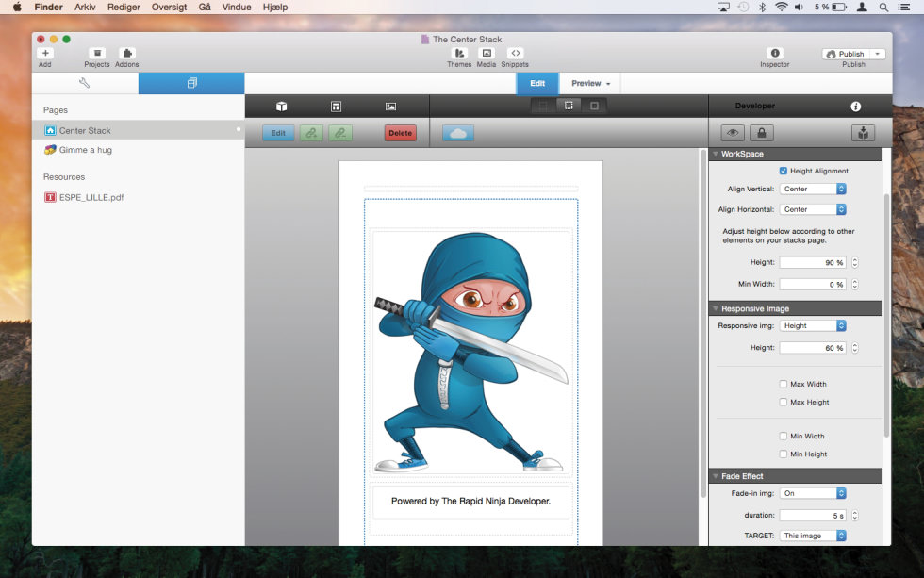Select the first dimmed view mode icon
The height and width of the screenshot is (578, 924).
tap(543, 106)
